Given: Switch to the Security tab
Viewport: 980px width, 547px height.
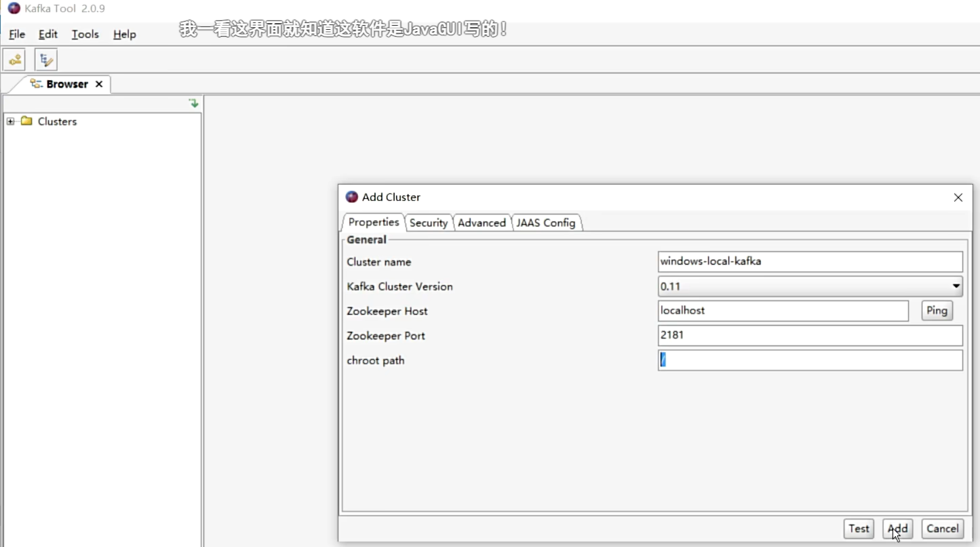Looking at the screenshot, I should [429, 223].
